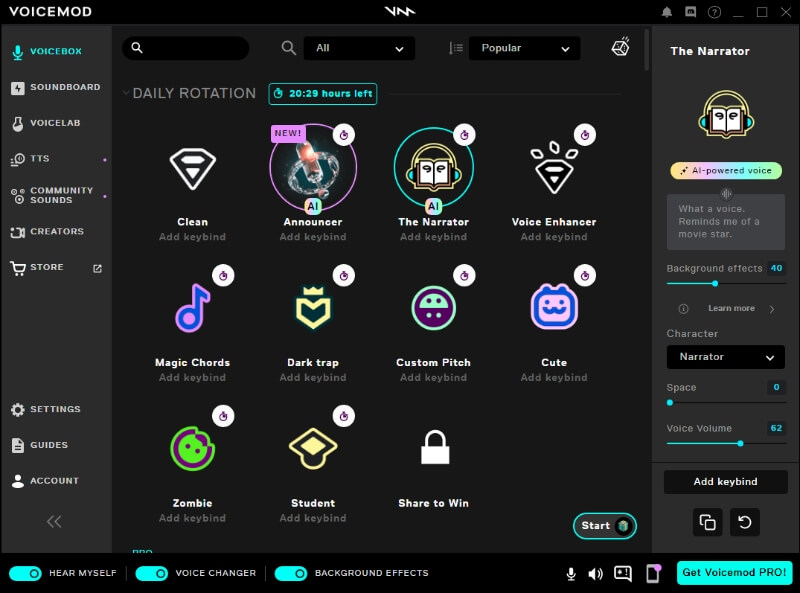Toggle the Voice Changer switch

coord(152,574)
